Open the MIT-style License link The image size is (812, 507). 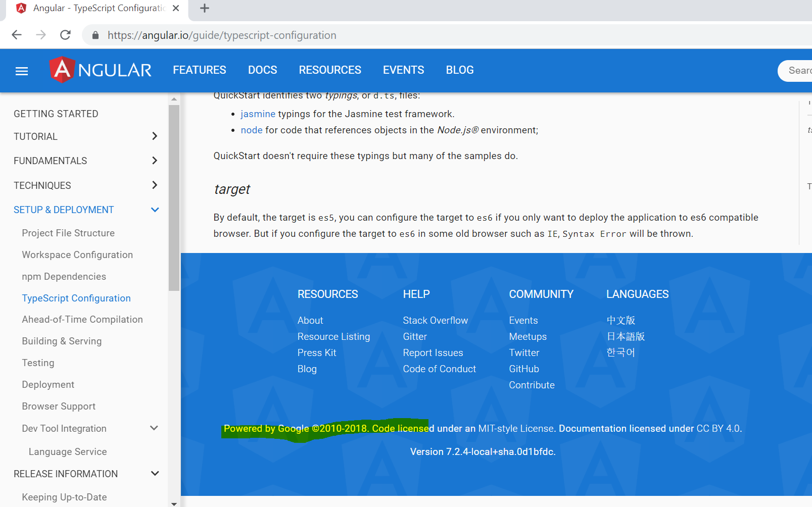tap(516, 429)
